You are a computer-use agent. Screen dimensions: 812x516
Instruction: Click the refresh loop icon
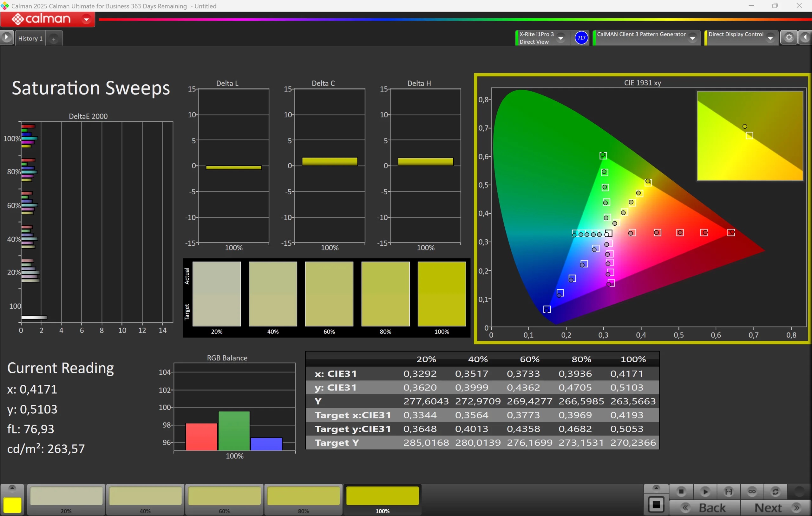point(775,492)
